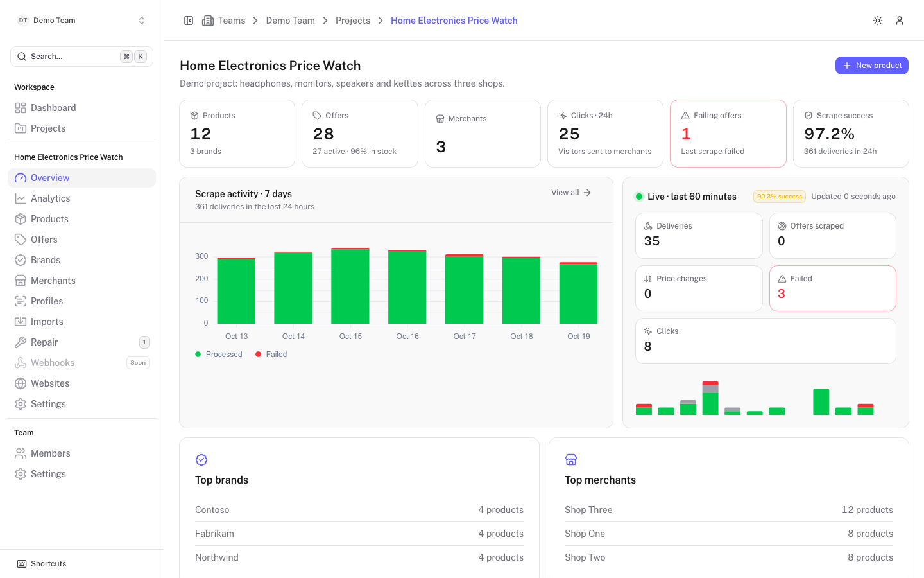Click the Members people icon

click(x=21, y=453)
